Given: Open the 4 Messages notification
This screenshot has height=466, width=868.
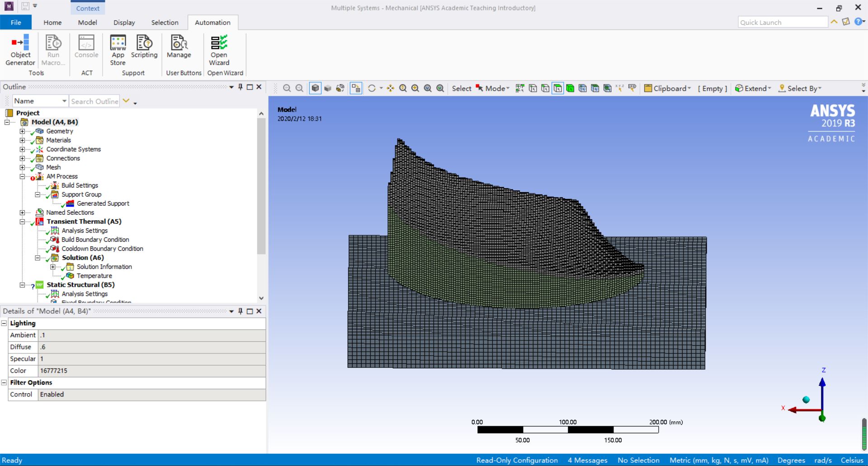Looking at the screenshot, I should (x=587, y=460).
